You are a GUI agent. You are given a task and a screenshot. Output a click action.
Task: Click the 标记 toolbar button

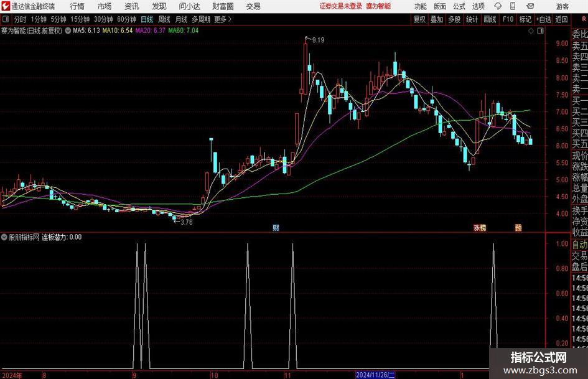pyautogui.click(x=525, y=19)
